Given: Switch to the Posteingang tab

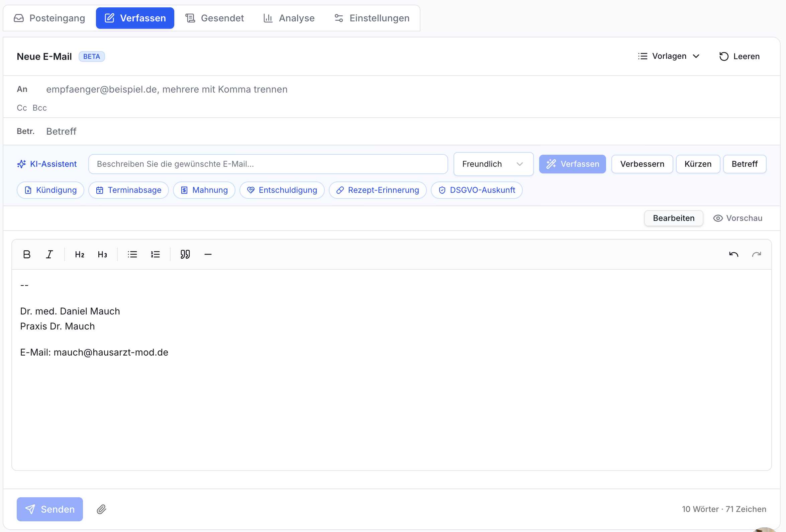Looking at the screenshot, I should (x=50, y=18).
